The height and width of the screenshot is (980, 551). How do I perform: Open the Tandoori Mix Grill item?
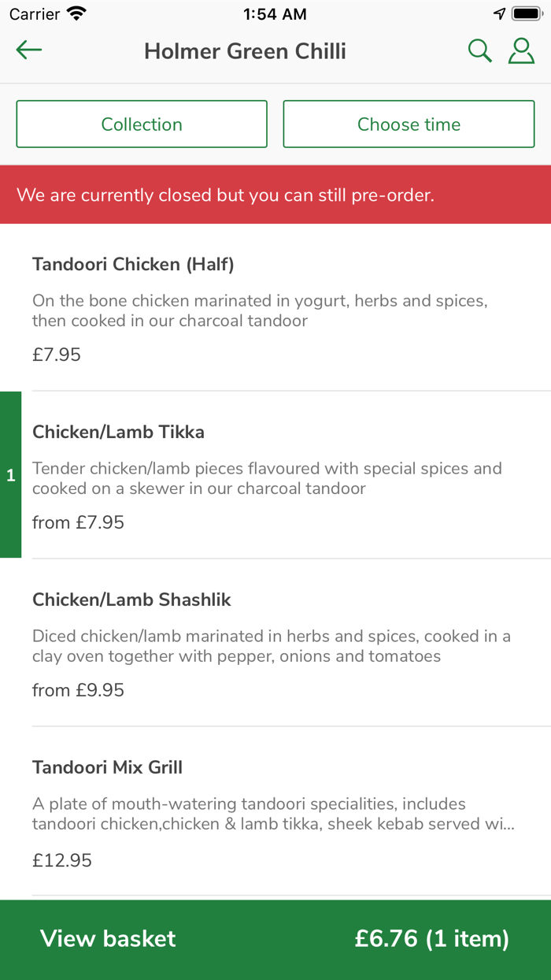[107, 767]
